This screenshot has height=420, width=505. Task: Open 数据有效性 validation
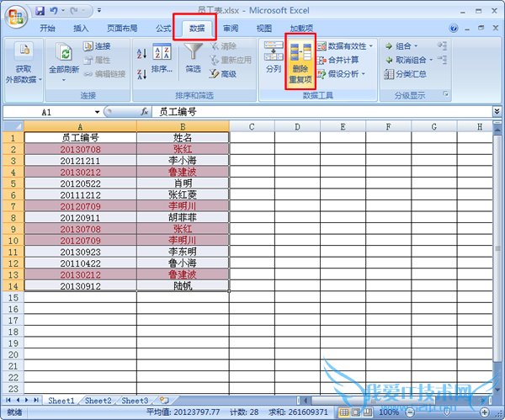[x=342, y=46]
